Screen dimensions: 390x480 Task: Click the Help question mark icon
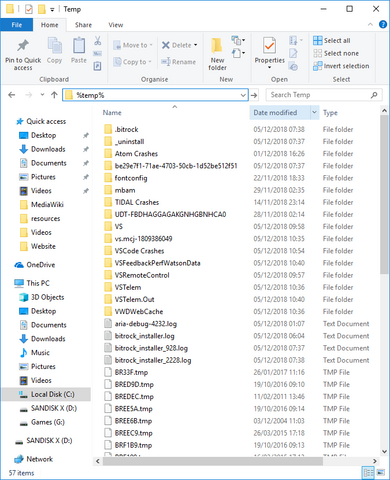click(383, 25)
